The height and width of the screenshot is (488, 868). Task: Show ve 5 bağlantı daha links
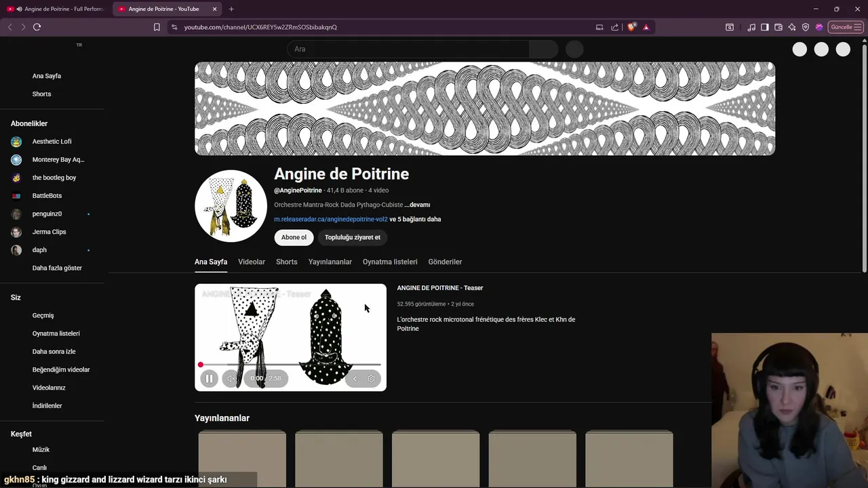click(x=415, y=220)
